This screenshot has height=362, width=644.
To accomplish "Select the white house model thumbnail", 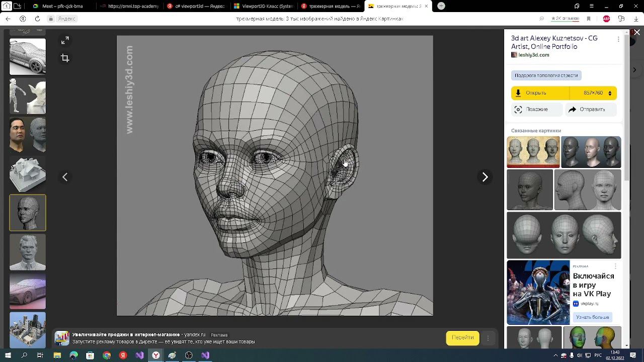I will (28, 174).
